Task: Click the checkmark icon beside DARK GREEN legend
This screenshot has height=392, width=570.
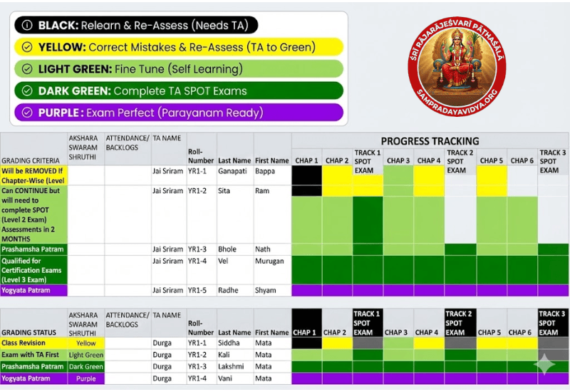Action: 27,91
